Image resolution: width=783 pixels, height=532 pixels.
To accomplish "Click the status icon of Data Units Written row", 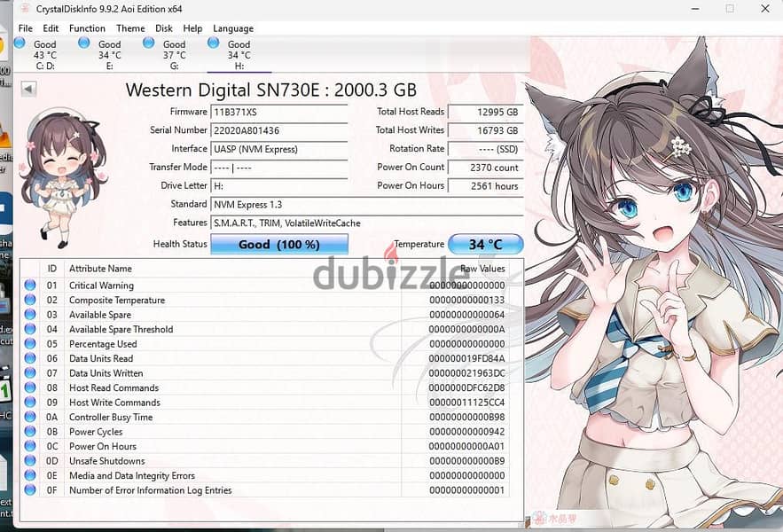I will [x=30, y=372].
